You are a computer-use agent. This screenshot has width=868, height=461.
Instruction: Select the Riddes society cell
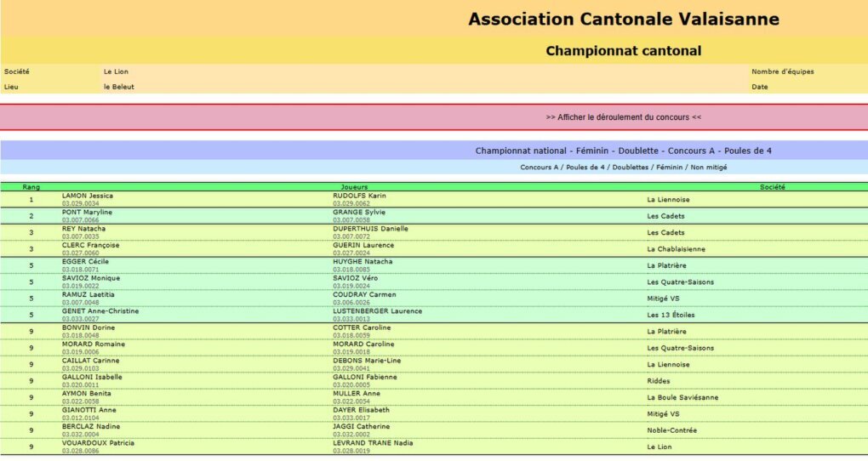point(658,381)
